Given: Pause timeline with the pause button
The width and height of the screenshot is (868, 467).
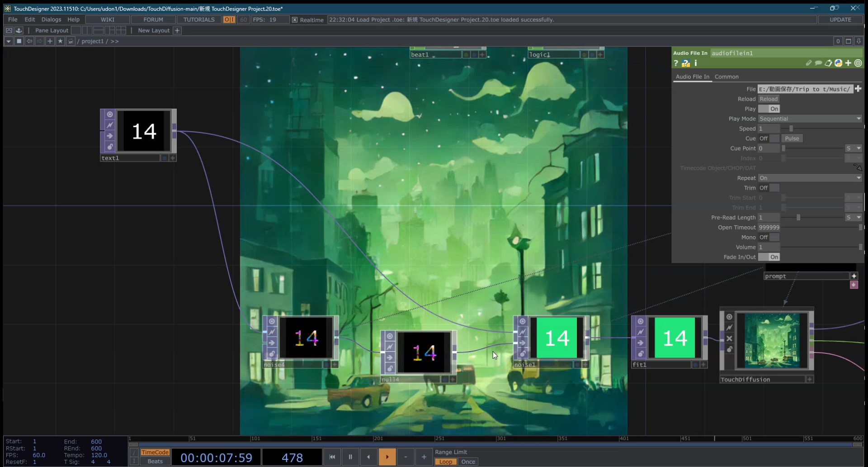Looking at the screenshot, I should coord(350,457).
